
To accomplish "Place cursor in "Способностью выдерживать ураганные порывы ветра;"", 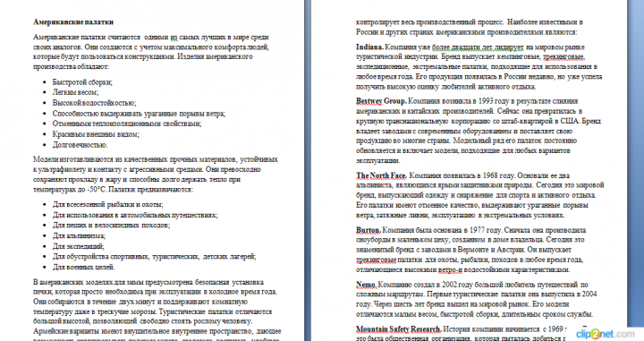I will (x=139, y=114).
